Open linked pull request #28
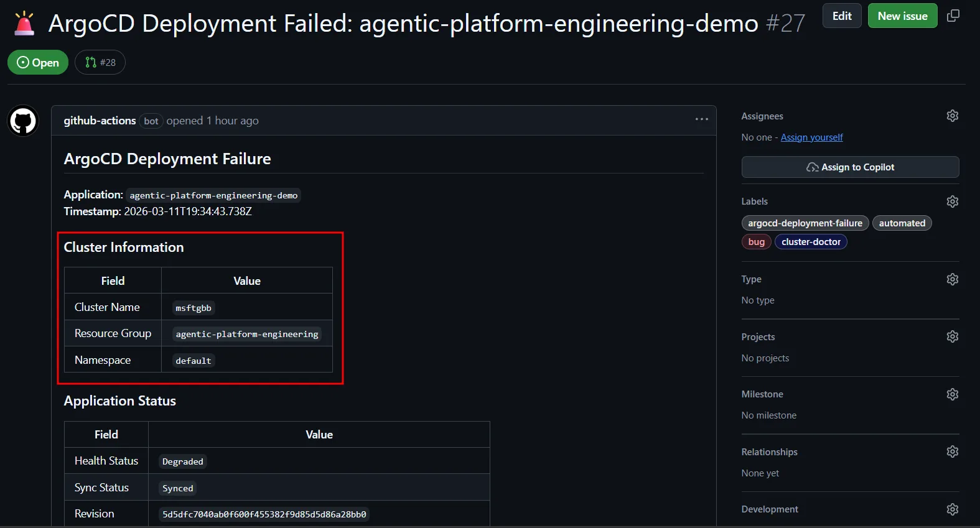The image size is (980, 528). click(100, 62)
